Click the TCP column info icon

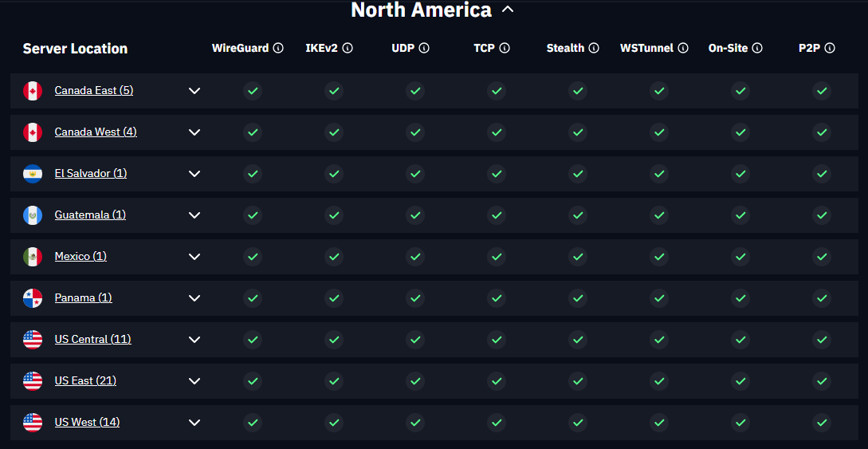505,48
